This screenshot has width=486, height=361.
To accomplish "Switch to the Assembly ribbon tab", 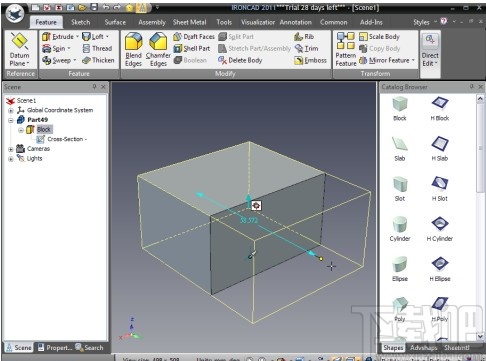I will click(152, 22).
